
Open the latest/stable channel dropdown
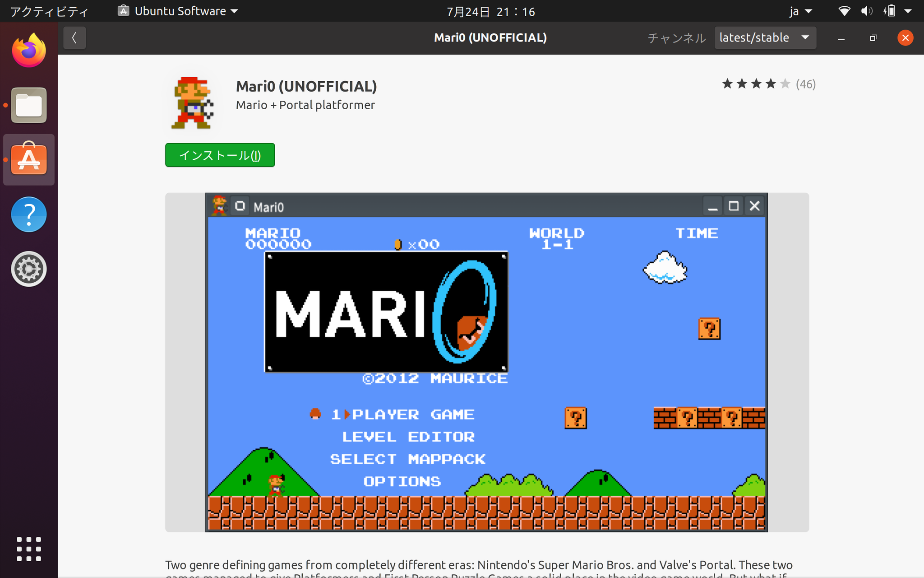point(765,38)
